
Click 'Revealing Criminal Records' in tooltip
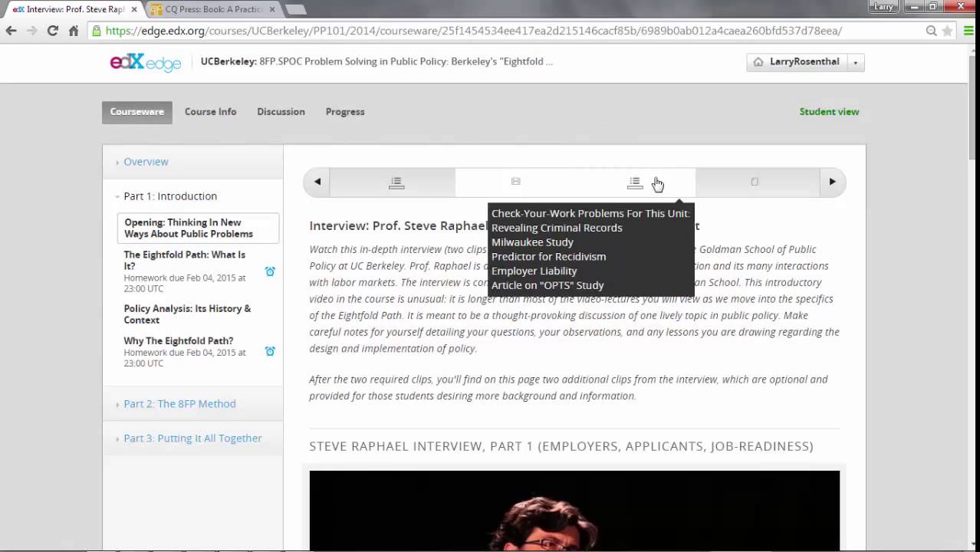pyautogui.click(x=557, y=228)
